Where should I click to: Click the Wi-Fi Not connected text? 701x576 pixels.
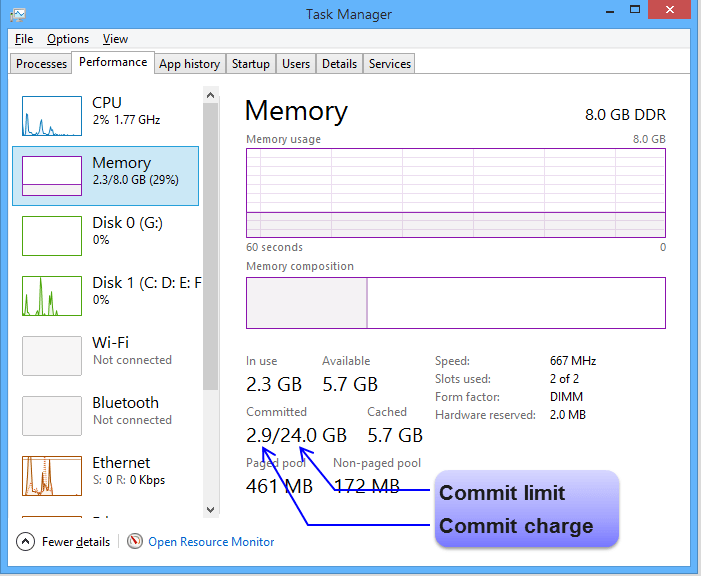coord(132,360)
